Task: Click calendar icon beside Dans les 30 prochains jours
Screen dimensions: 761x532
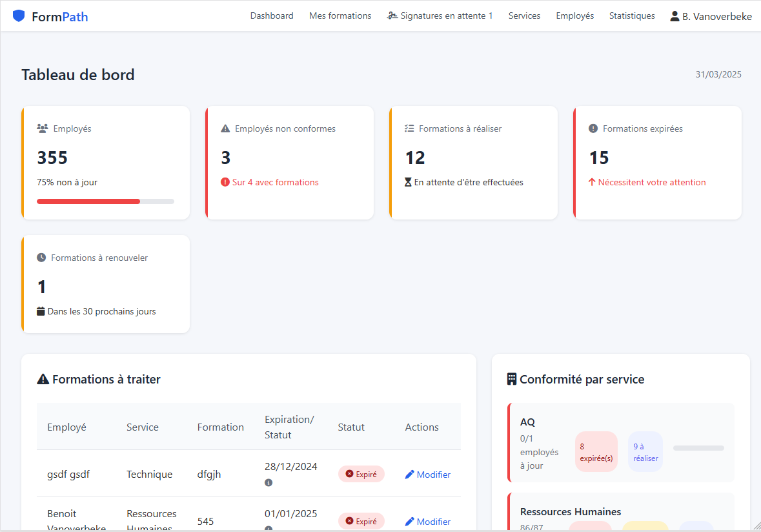Action: tap(41, 311)
